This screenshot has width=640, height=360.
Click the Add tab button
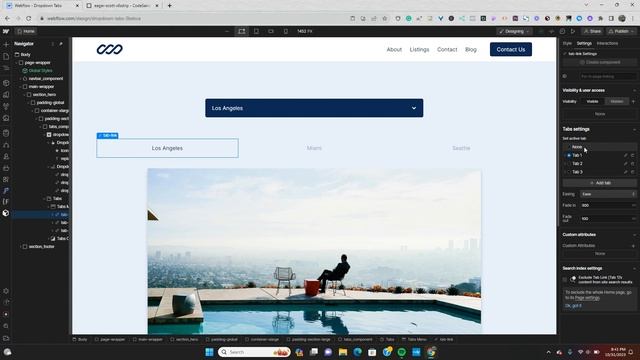(x=599, y=183)
